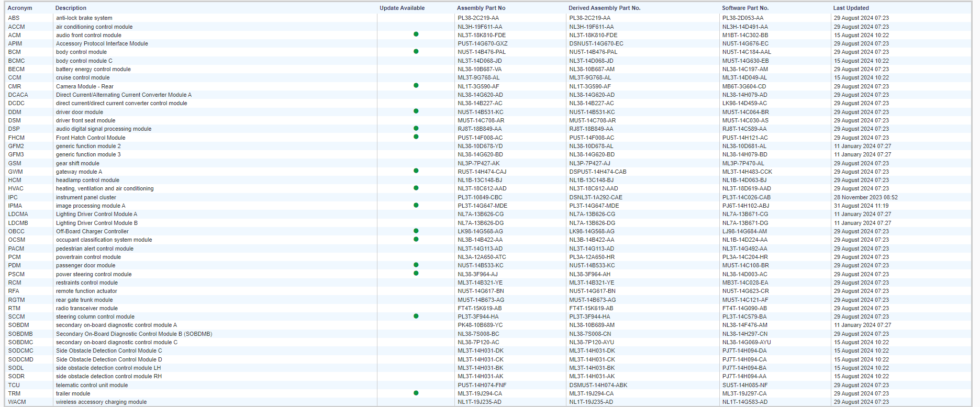Select the green dot for the trailer module
Image resolution: width=980 pixels, height=407 pixels.
click(416, 393)
